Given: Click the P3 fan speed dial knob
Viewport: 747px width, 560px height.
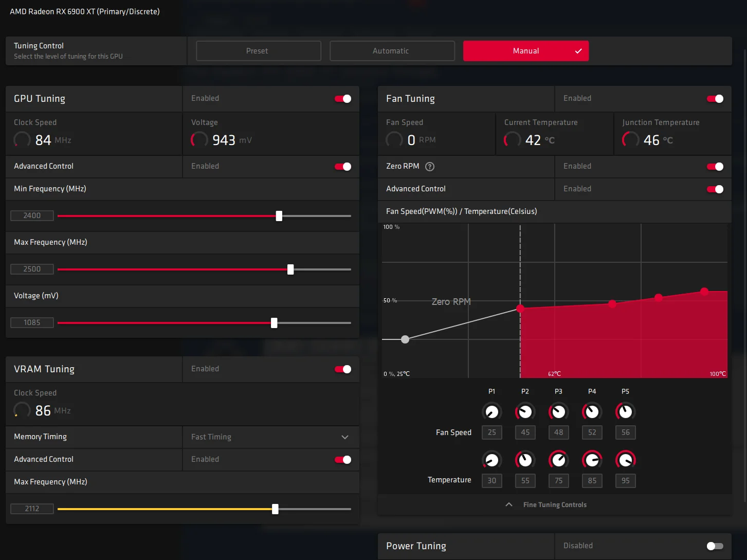Looking at the screenshot, I should [558, 411].
